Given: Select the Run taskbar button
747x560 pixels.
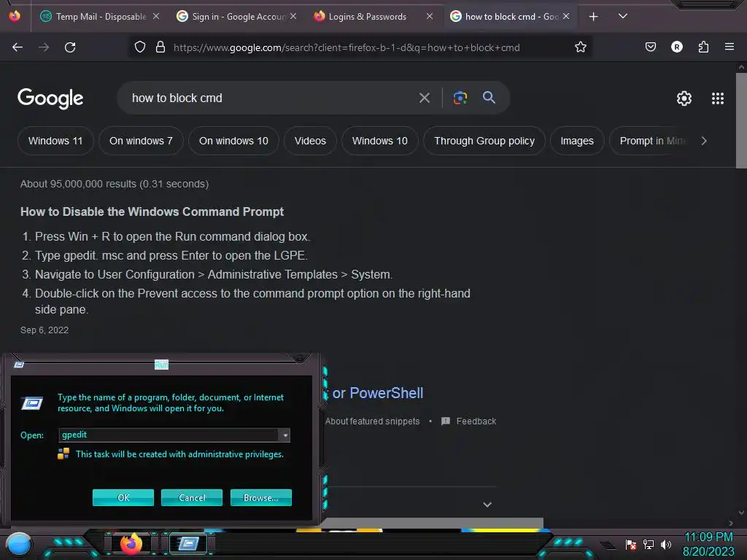Looking at the screenshot, I should pos(188,543).
